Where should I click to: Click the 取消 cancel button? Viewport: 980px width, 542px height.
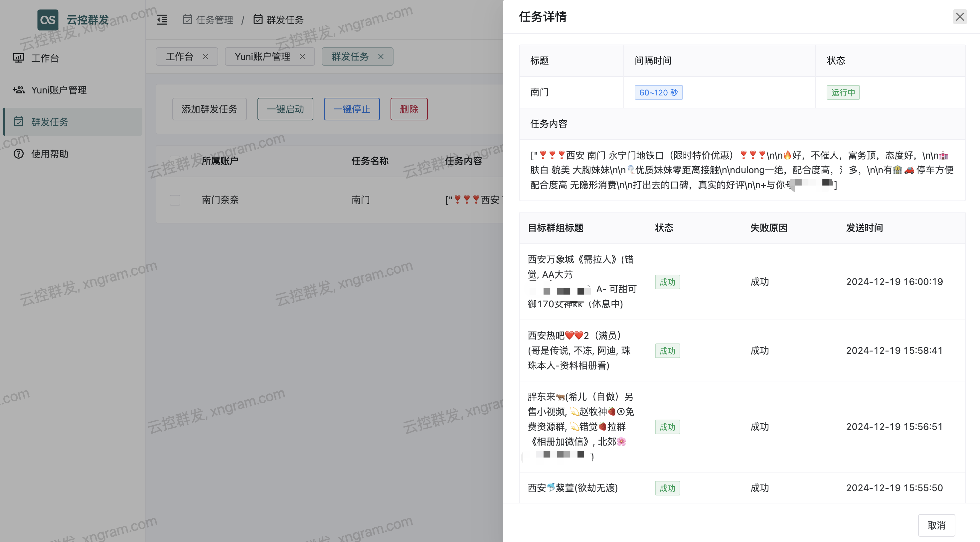coord(937,525)
